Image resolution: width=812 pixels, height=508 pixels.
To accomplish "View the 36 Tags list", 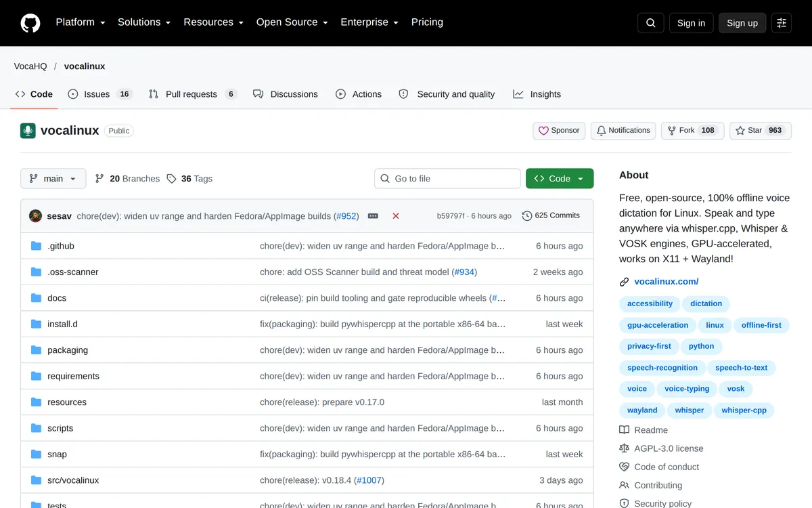I will click(x=189, y=179).
